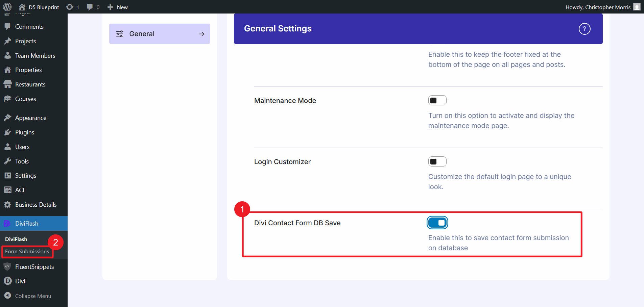Open Divi via its D logo icon
This screenshot has height=307, width=644.
coord(7,281)
